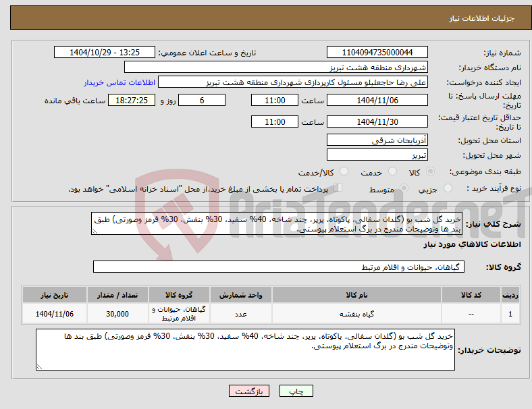Click the buyer organization field شهرداری منطقه هشت تبریز

(x=276, y=67)
